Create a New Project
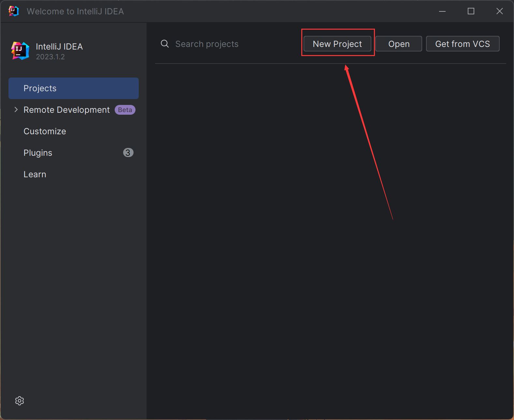Screen dimensions: 514x420 click(x=337, y=44)
